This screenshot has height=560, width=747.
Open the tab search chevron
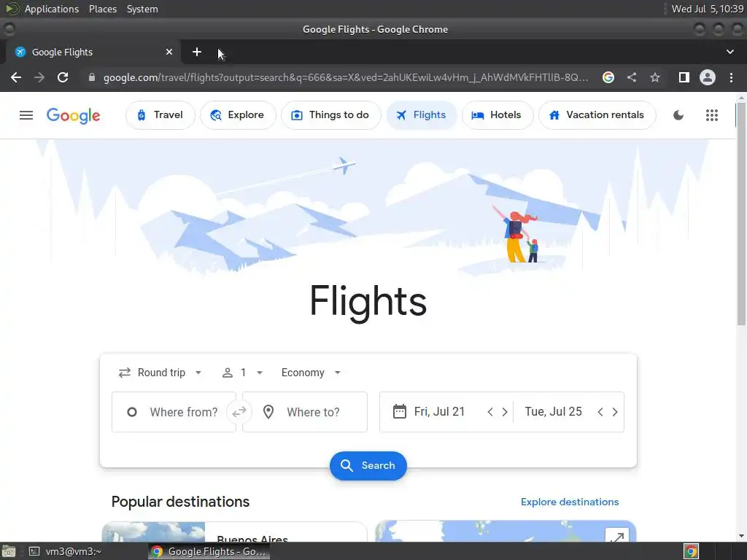pos(729,52)
